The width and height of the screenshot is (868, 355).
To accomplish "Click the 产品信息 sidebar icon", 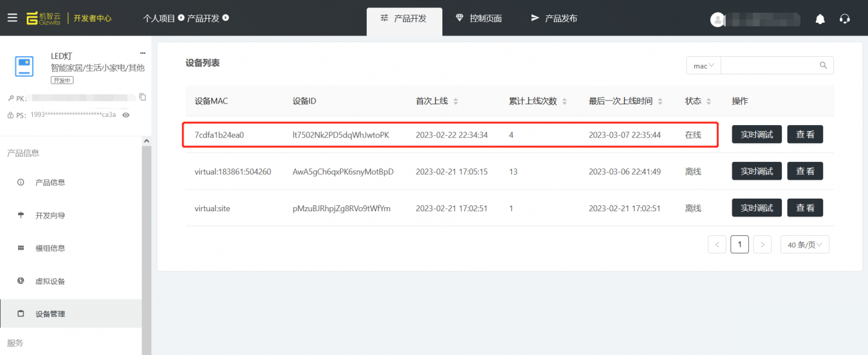I will [x=21, y=183].
